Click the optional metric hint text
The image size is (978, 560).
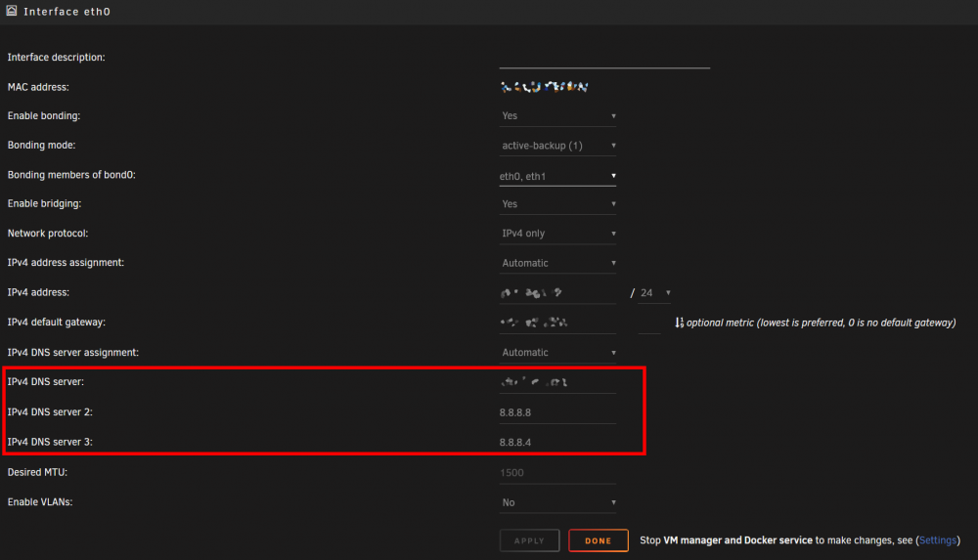(x=821, y=323)
